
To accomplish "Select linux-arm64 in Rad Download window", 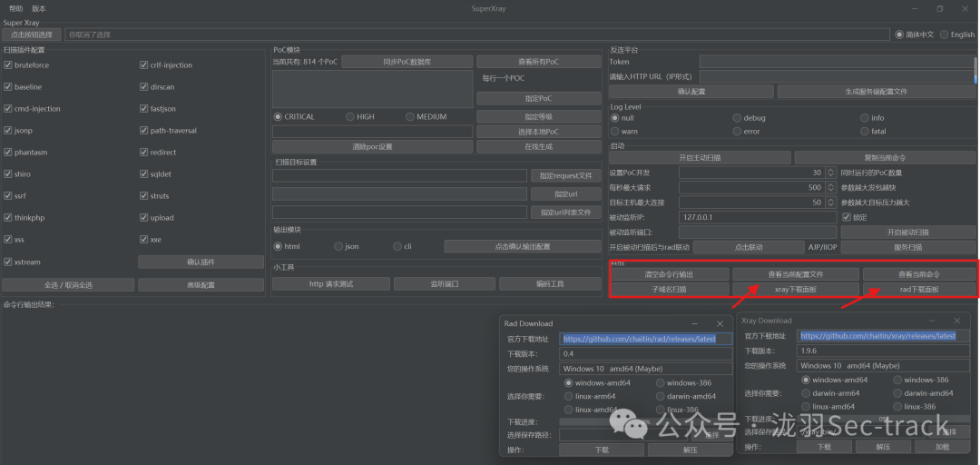I will click(x=568, y=396).
